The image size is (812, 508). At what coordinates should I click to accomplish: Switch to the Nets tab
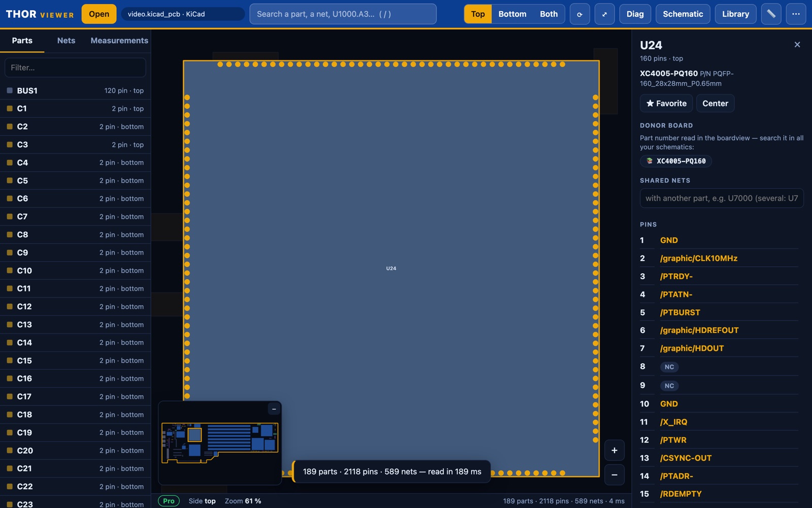coord(66,41)
